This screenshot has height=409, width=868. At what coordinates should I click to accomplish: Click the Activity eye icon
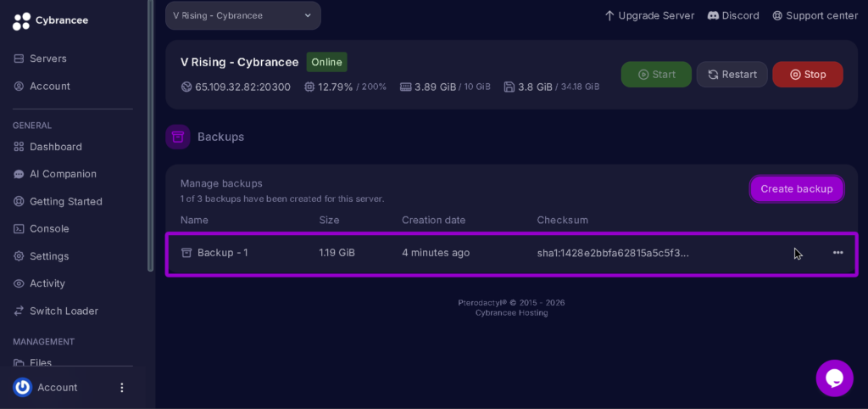point(19,283)
